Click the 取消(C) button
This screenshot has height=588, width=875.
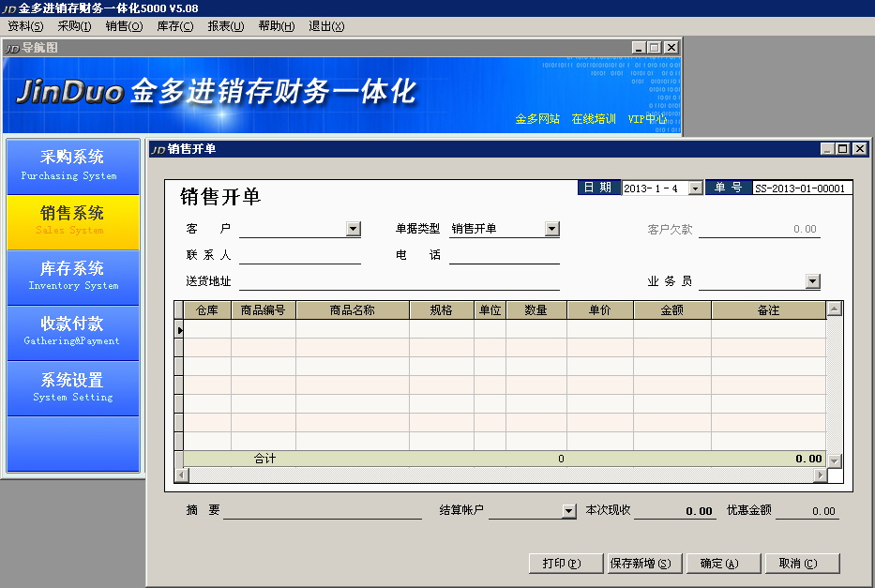pyautogui.click(x=802, y=564)
